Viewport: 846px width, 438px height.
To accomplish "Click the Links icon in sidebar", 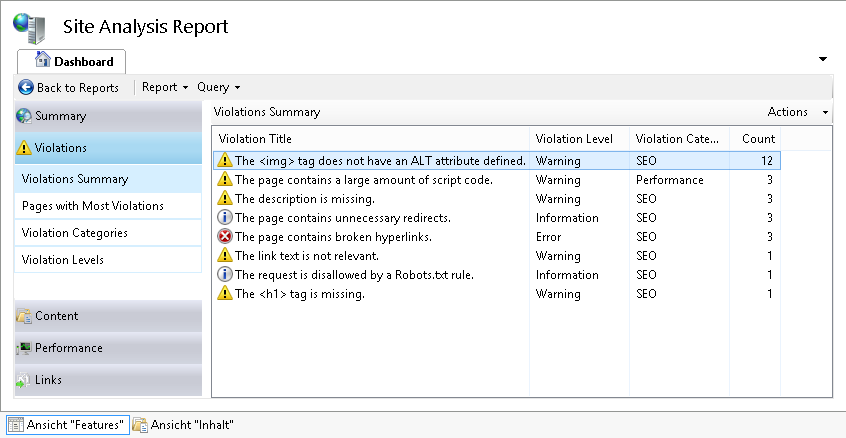I will click(24, 380).
